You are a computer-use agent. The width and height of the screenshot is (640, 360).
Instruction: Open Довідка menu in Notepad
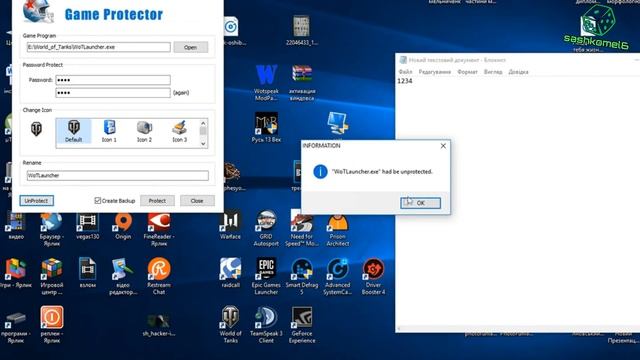point(518,72)
